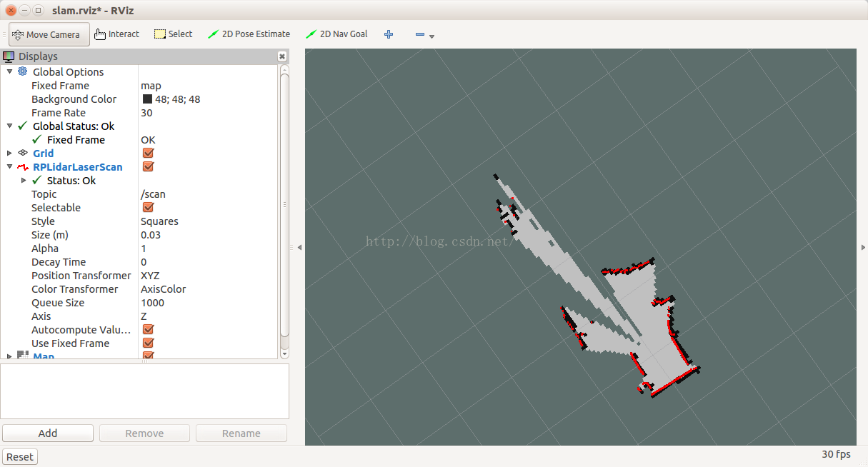Uncheck Use Fixed Frame
This screenshot has width=868, height=467.
(x=149, y=343)
